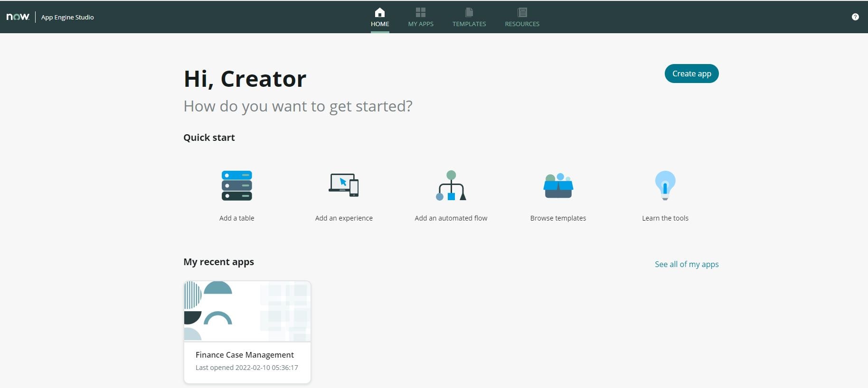The height and width of the screenshot is (388, 868).
Task: Click the Add an experience devices icon
Action: click(x=344, y=185)
